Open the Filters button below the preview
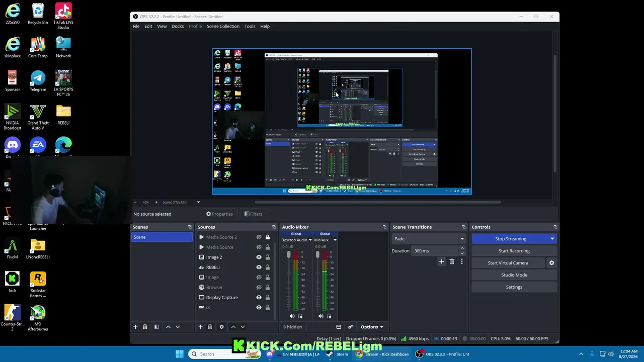This screenshot has width=644, height=362. coord(253,214)
